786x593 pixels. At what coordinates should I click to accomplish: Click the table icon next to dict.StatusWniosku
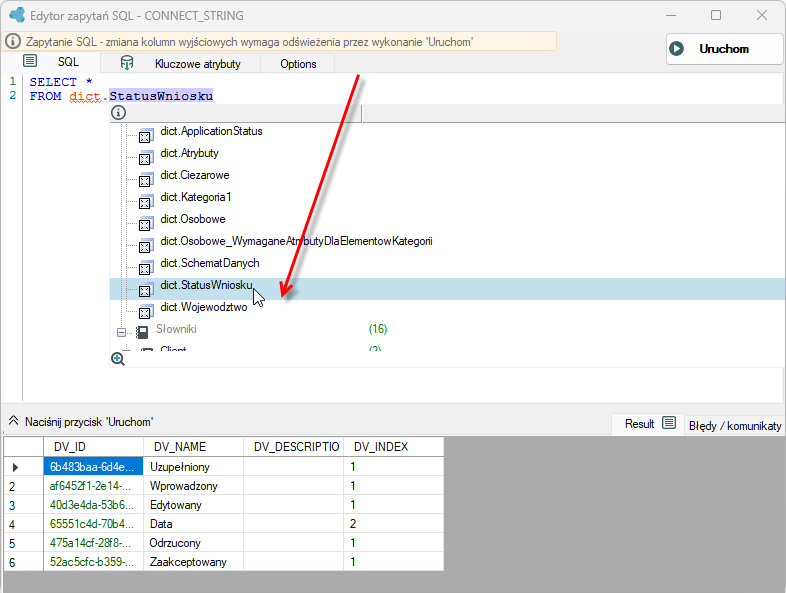pos(145,289)
